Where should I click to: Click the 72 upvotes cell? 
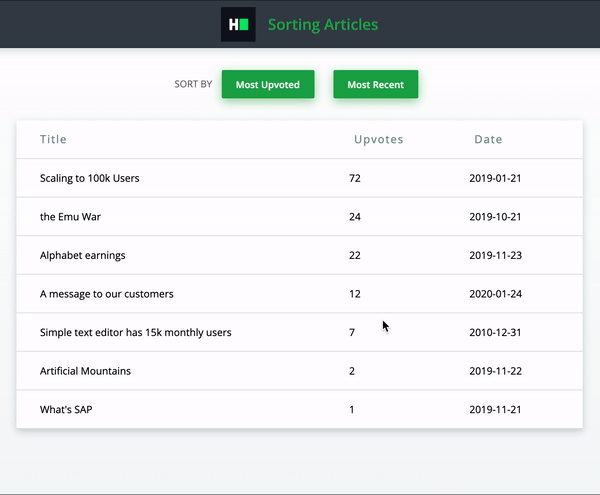click(355, 178)
